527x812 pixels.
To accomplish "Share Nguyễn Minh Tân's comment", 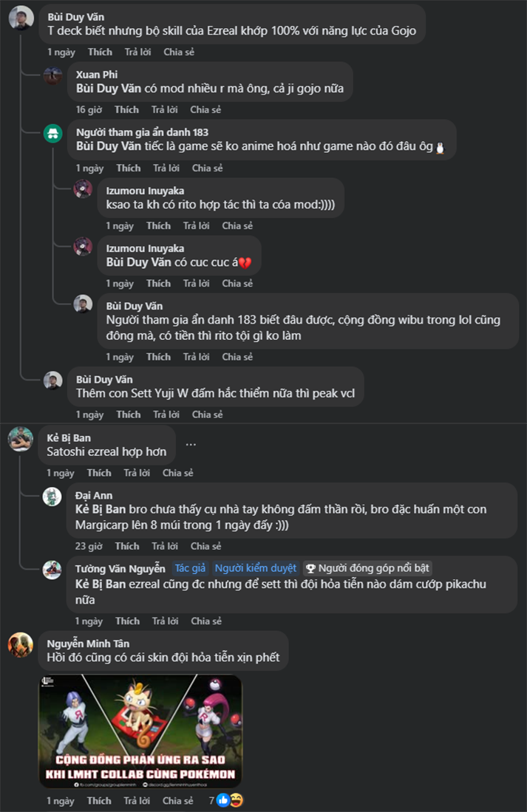I will tap(178, 800).
